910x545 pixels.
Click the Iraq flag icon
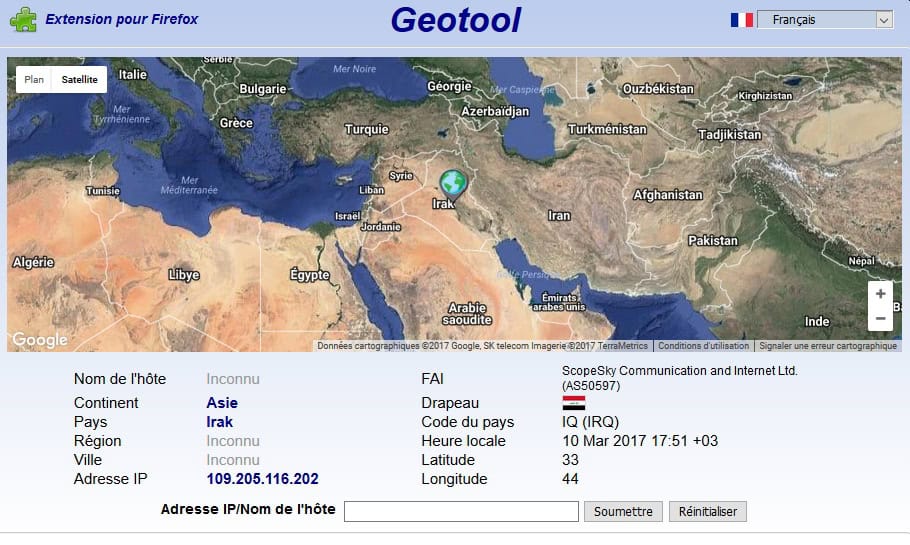coord(573,403)
